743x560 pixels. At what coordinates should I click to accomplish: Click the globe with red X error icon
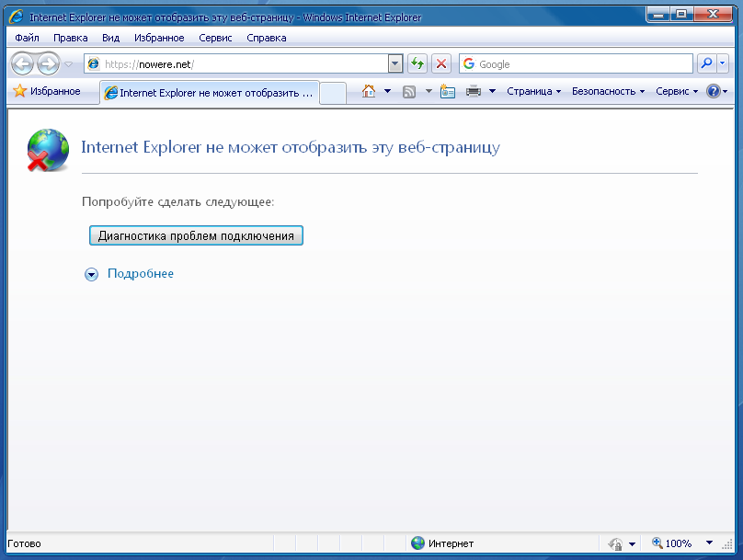click(x=48, y=150)
